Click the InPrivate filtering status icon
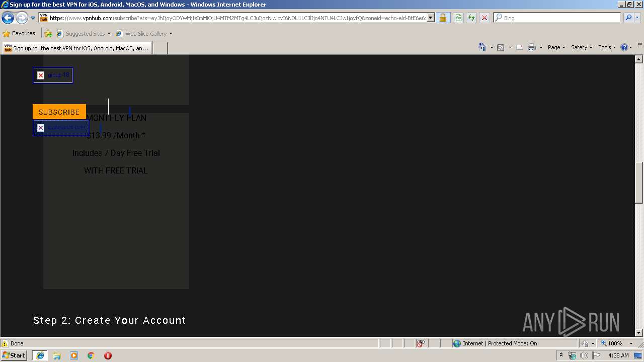This screenshot has width=644, height=362. coord(421,343)
